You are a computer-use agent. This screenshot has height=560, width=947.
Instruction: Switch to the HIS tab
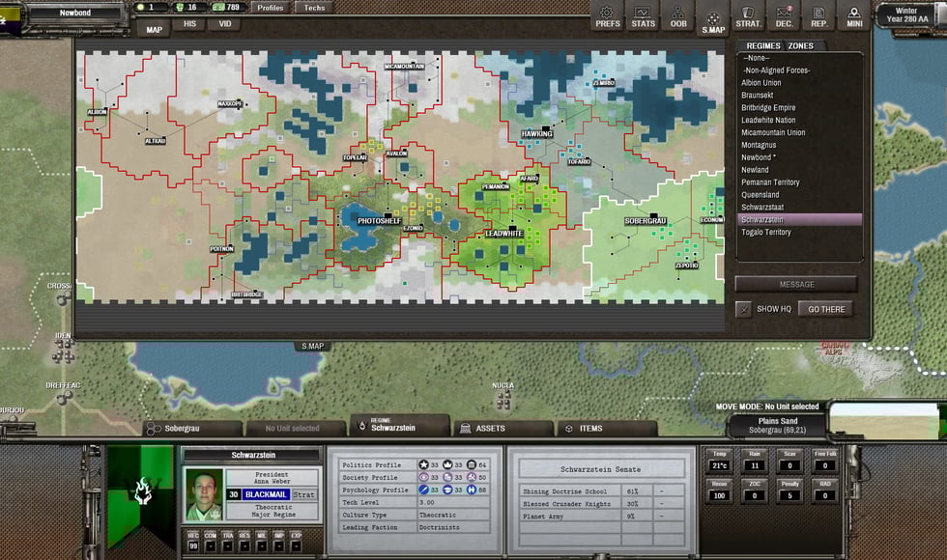pos(189,24)
